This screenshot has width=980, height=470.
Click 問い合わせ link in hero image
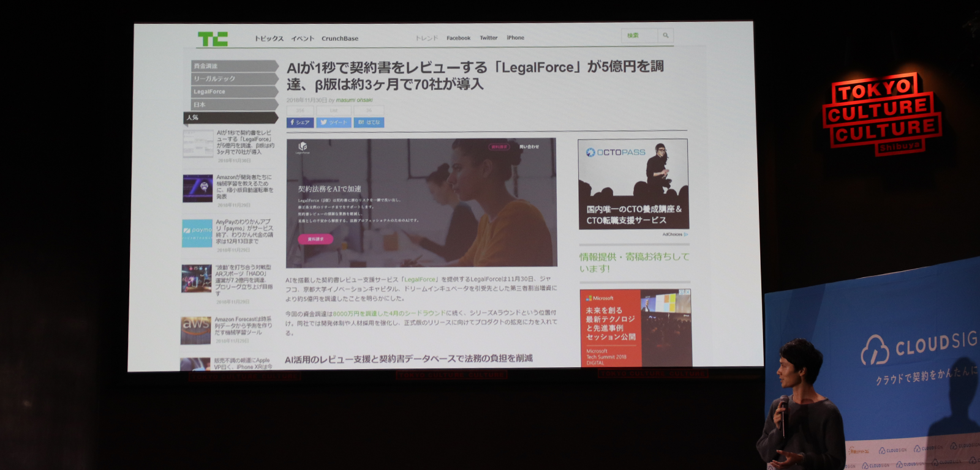[529, 147]
